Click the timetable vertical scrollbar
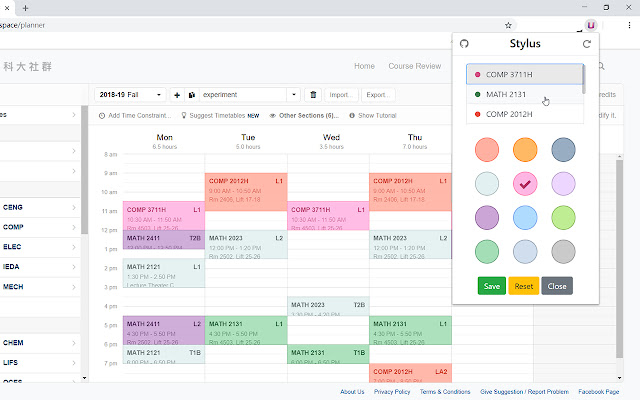This screenshot has height=400, width=640. tap(619, 259)
